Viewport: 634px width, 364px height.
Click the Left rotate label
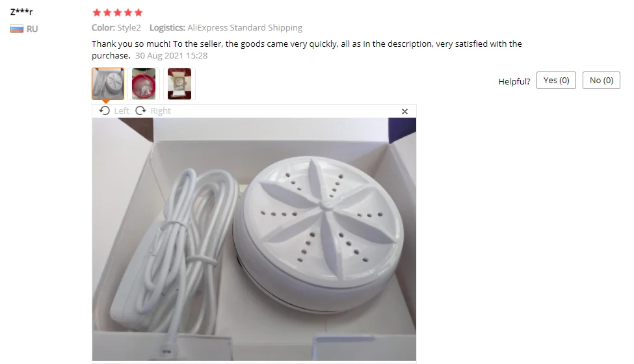coord(122,110)
